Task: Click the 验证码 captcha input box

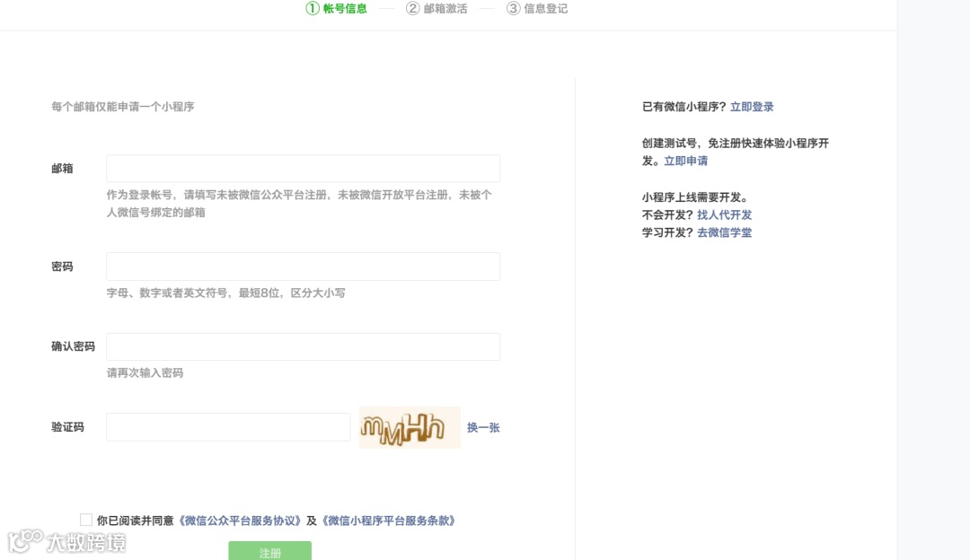Action: [x=228, y=427]
